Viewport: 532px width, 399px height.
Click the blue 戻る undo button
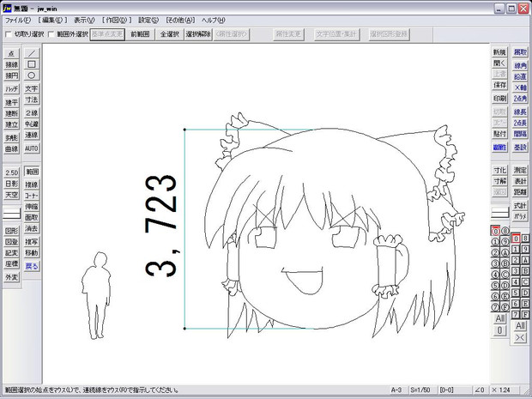click(32, 266)
